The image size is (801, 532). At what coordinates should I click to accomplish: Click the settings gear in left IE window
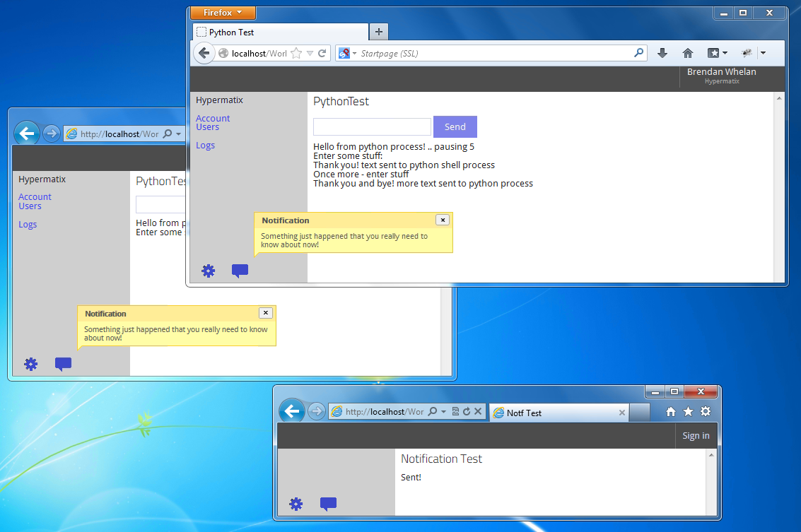point(30,364)
